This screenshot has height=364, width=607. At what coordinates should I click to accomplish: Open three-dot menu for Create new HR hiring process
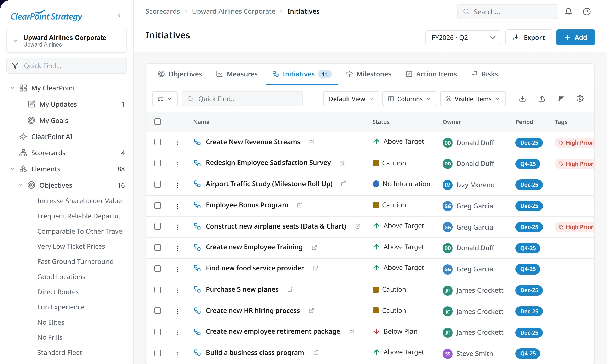point(178,311)
